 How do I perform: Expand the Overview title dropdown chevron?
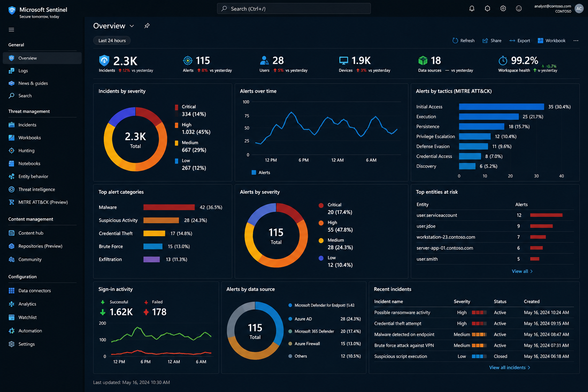tap(132, 26)
